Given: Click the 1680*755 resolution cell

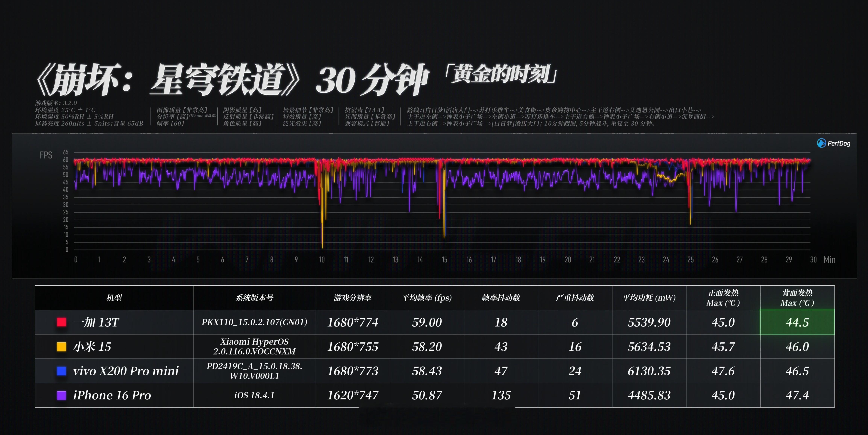Looking at the screenshot, I should click(x=353, y=347).
